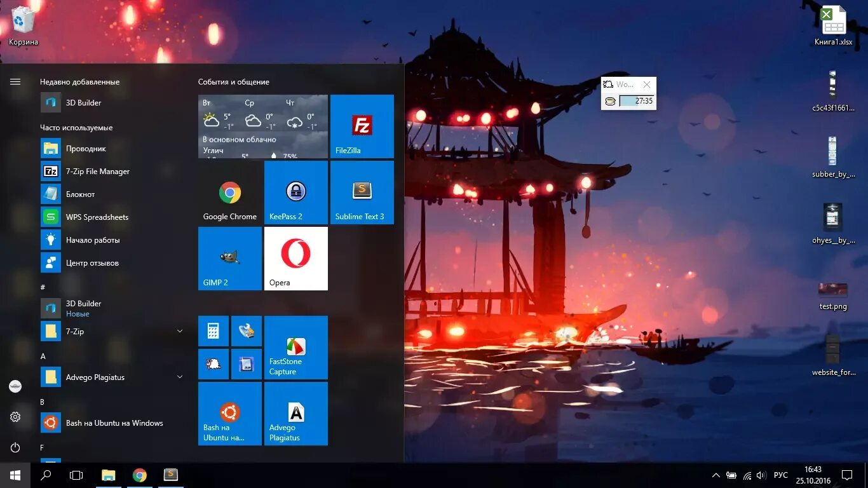Viewport: 868px width, 488px height.
Task: Launch the Opera tile
Action: (296, 259)
